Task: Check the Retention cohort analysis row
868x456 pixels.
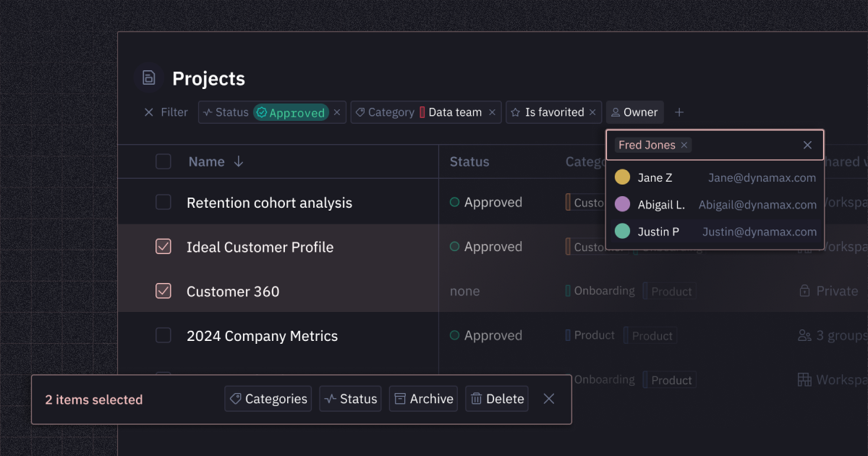Action: [x=163, y=203]
